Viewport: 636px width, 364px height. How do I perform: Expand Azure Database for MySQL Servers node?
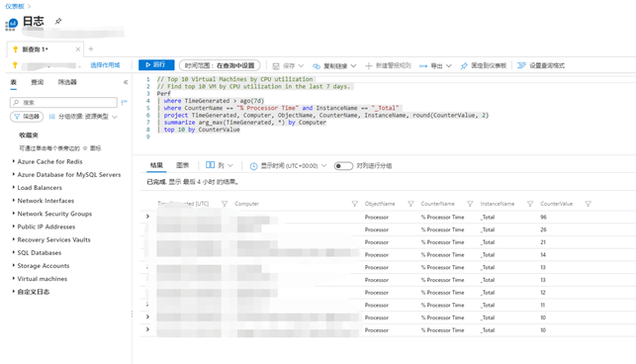pyautogui.click(x=14, y=174)
